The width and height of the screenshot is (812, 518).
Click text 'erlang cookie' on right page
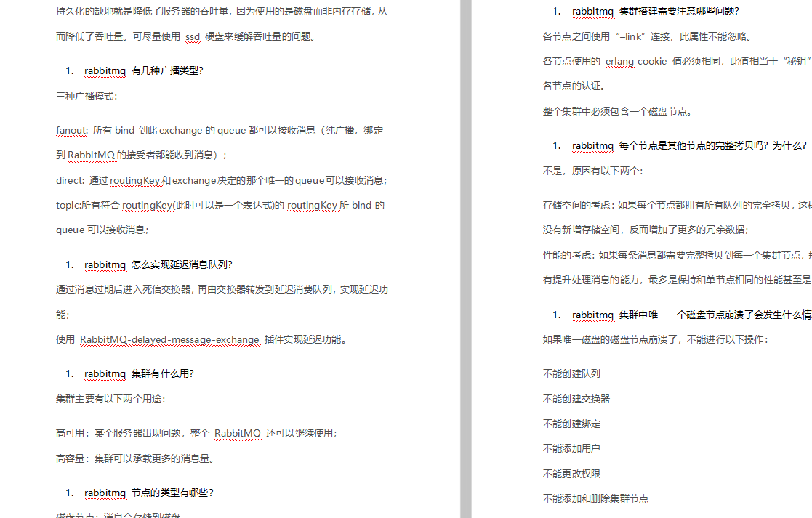point(636,62)
